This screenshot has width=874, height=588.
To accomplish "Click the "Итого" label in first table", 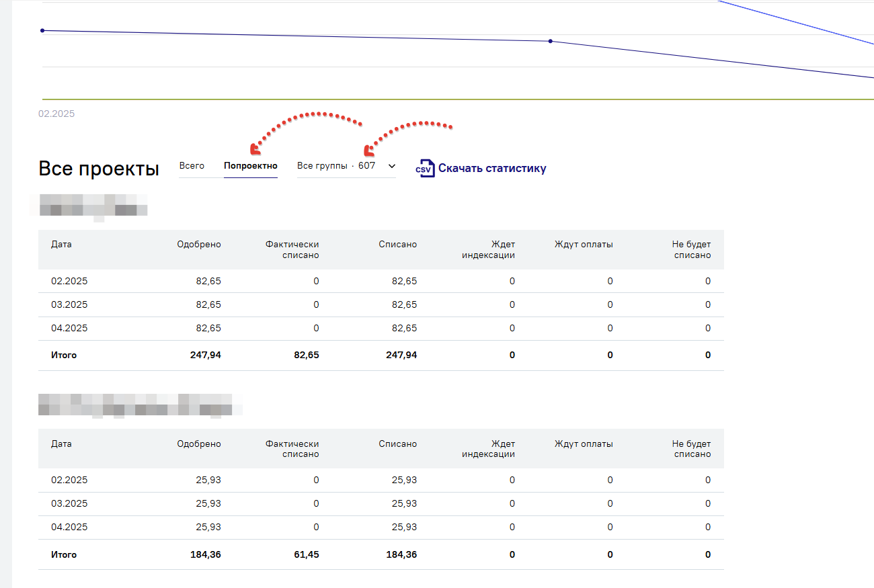I will coord(64,355).
